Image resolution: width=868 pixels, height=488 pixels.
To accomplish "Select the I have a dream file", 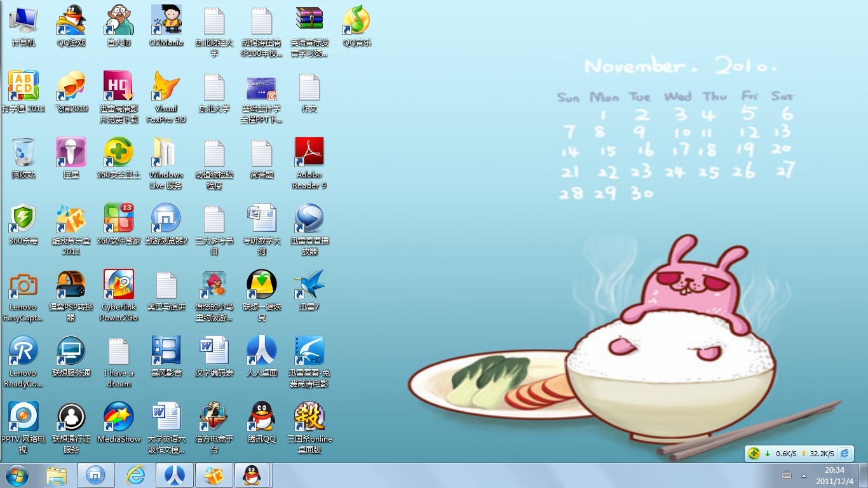I will click(119, 362).
